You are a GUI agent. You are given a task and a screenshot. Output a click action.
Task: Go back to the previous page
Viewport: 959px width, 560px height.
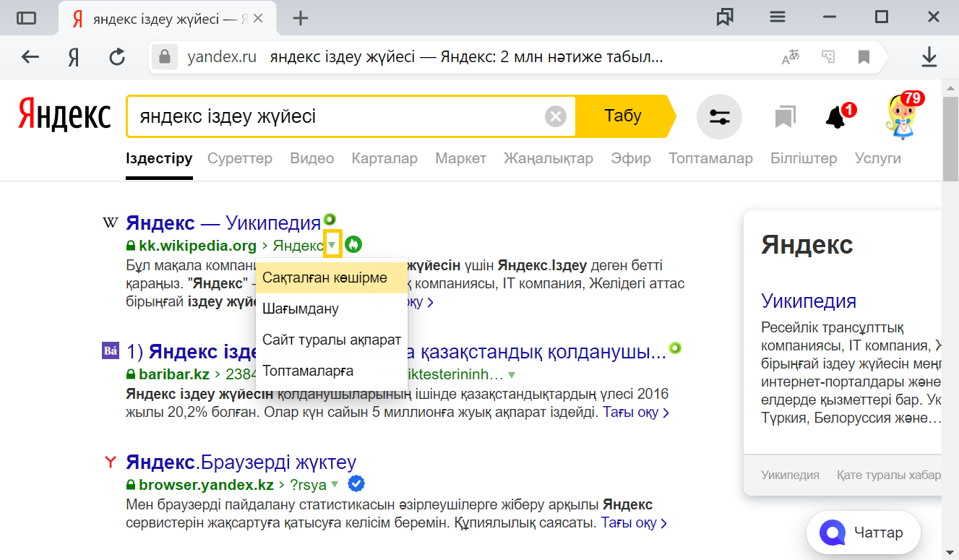(30, 57)
